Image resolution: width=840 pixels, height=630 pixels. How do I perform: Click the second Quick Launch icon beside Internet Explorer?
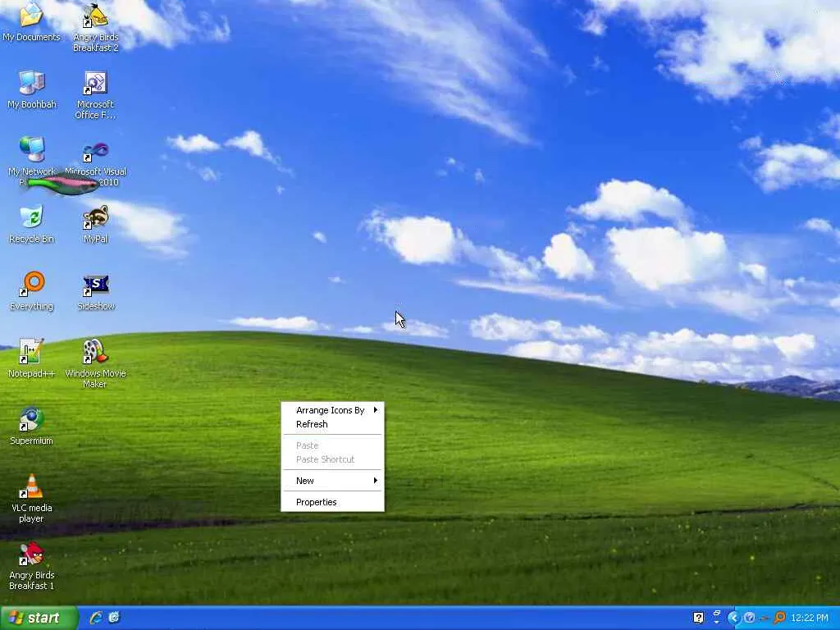tap(114, 618)
